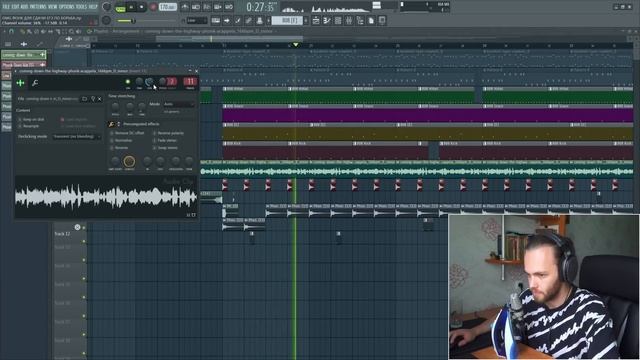The width and height of the screenshot is (640, 360).
Task: Open the Playlist view icon
Action: pos(316,20)
